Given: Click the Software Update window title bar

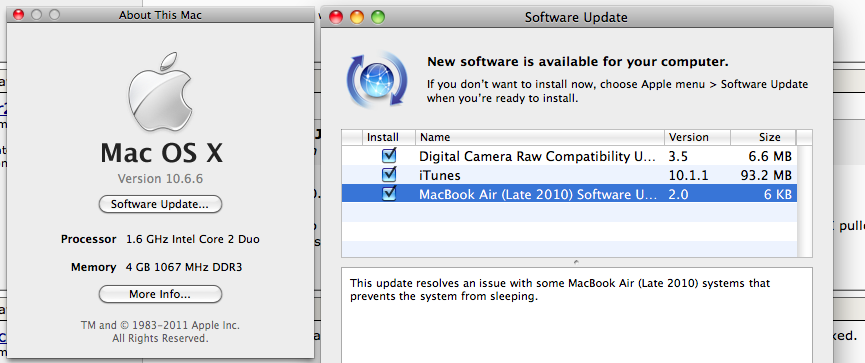Looking at the screenshot, I should click(576, 17).
